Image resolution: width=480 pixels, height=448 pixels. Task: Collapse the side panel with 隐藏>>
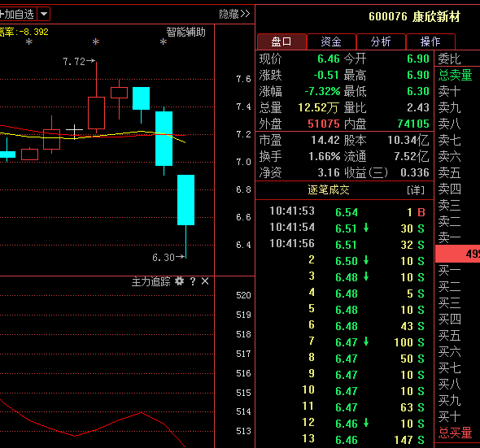[x=234, y=14]
